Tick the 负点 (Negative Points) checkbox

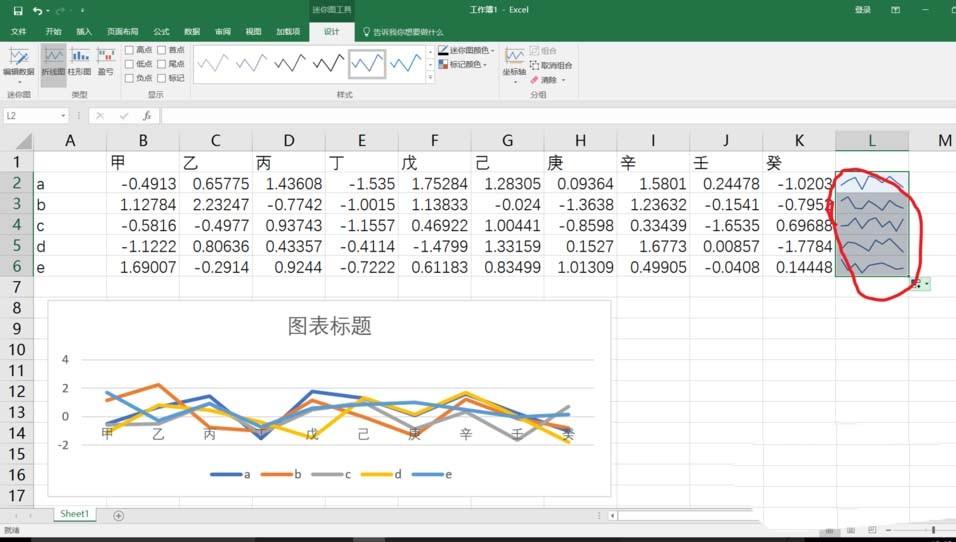click(x=130, y=78)
